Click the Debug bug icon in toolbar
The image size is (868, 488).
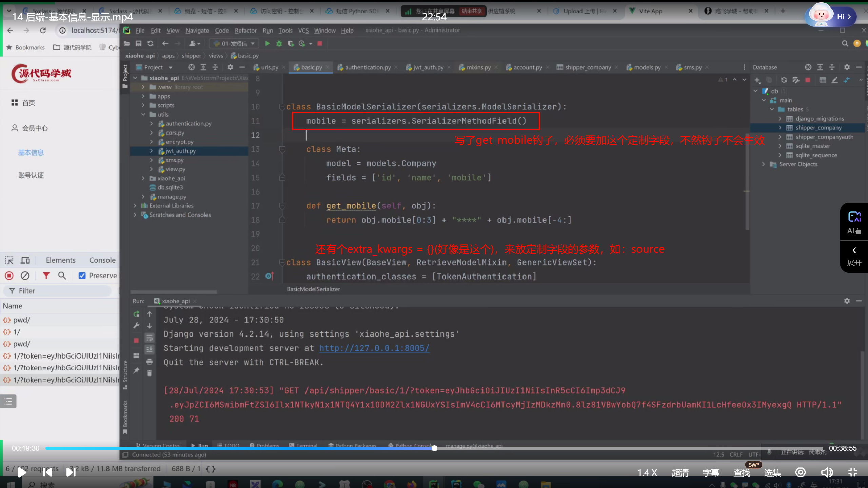[279, 43]
